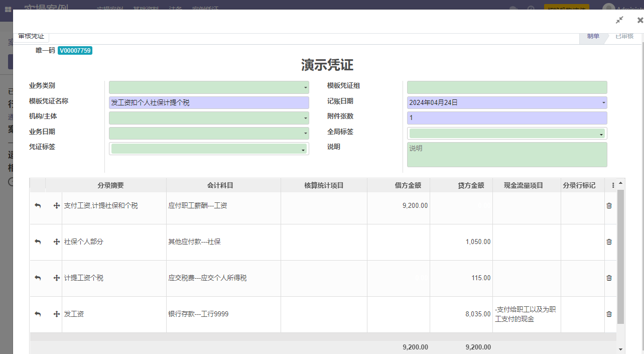
Task: Click the account 应交税费---应交个人所得税
Action: point(207,278)
